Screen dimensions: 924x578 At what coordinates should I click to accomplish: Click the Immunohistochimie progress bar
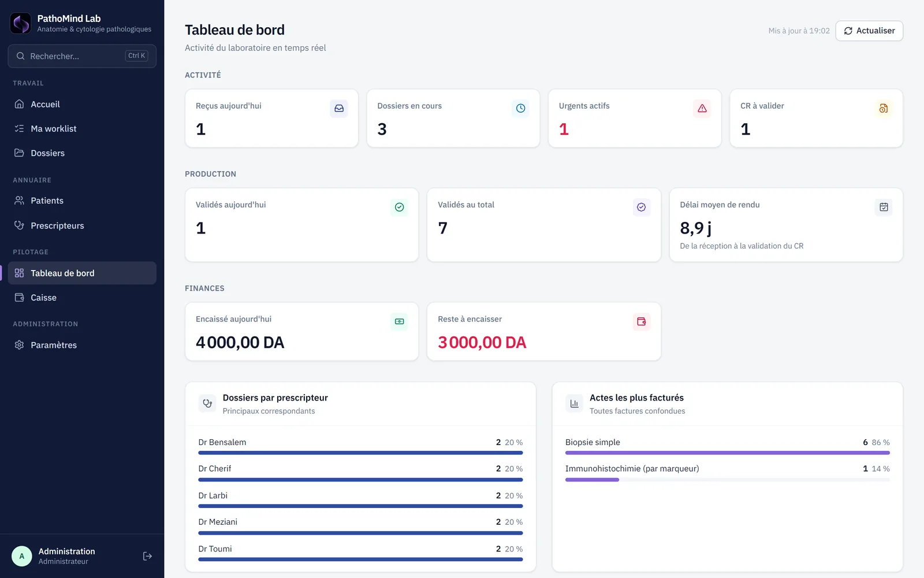tap(728, 479)
